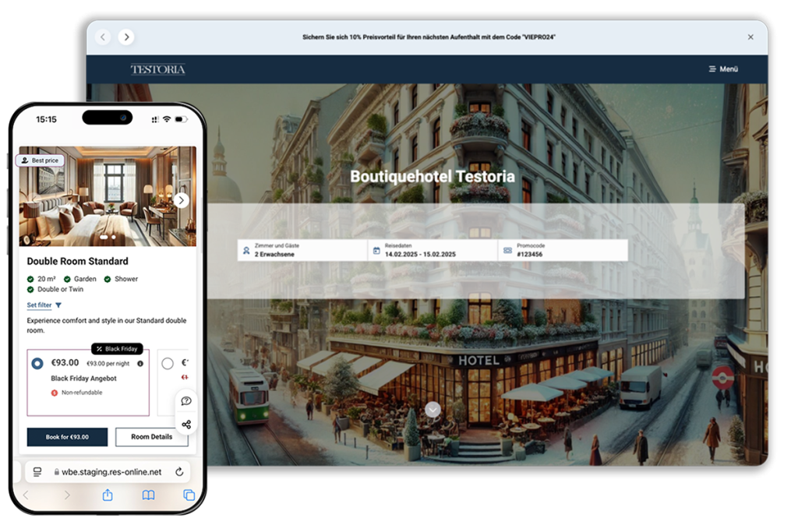Select the €93.00 Black Friday rate radio

point(37,364)
